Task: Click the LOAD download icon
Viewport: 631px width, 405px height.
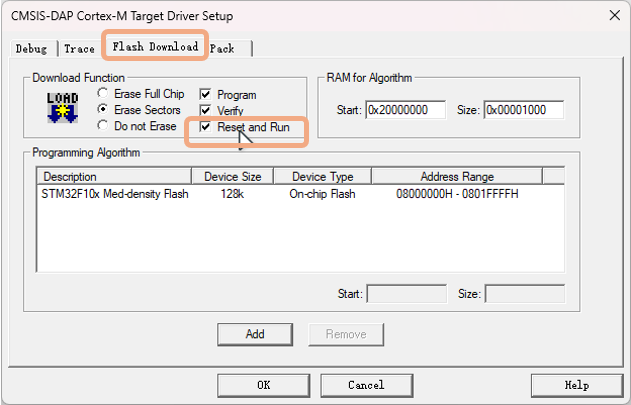Action: pyautogui.click(x=62, y=107)
